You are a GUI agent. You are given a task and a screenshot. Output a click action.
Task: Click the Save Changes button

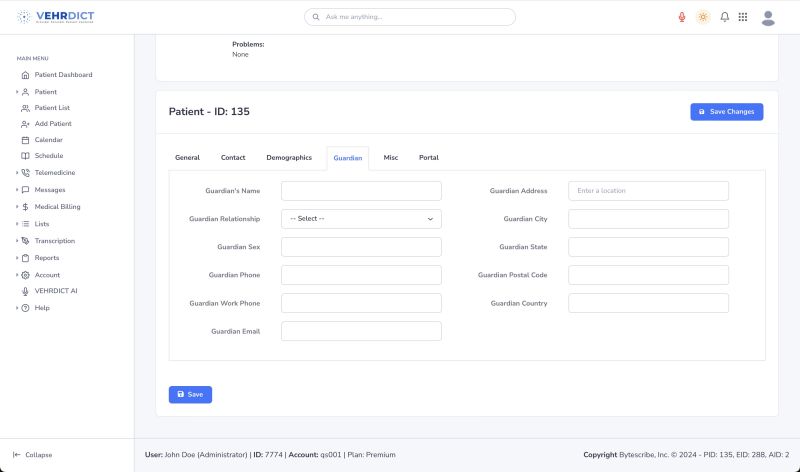pyautogui.click(x=726, y=112)
